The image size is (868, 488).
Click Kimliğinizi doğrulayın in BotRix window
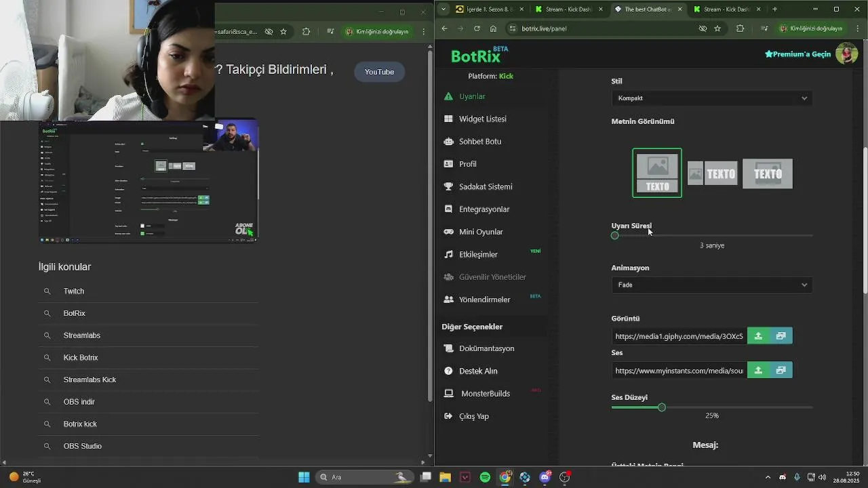pos(811,28)
